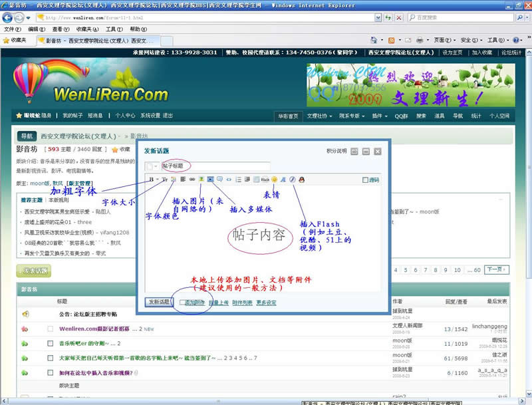Open the 安全 safety dropdown in command bar

point(471,41)
